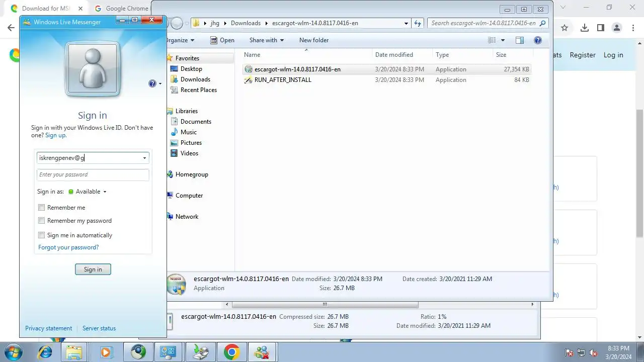This screenshot has width=644, height=362.
Task: Switch to the Download for MSN Chrome tab
Action: (x=46, y=9)
